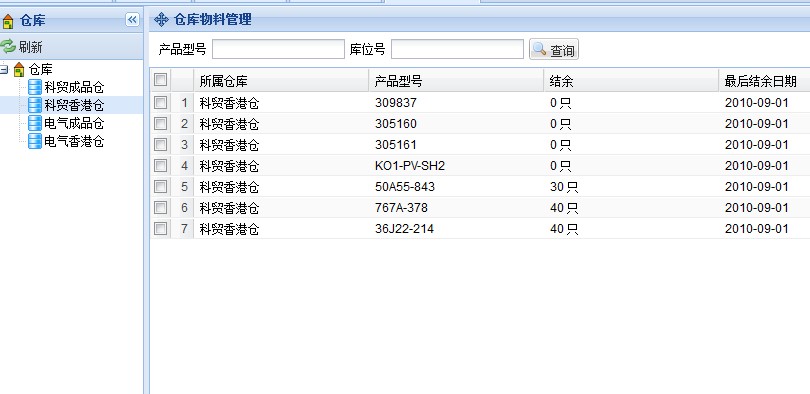Select the 仓库 root tree label

pos(40,69)
